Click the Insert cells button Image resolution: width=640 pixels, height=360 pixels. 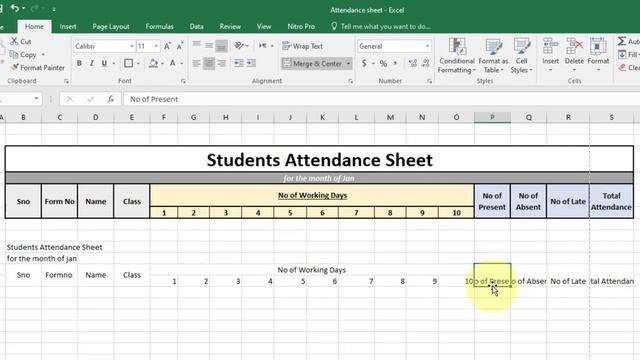[550, 55]
